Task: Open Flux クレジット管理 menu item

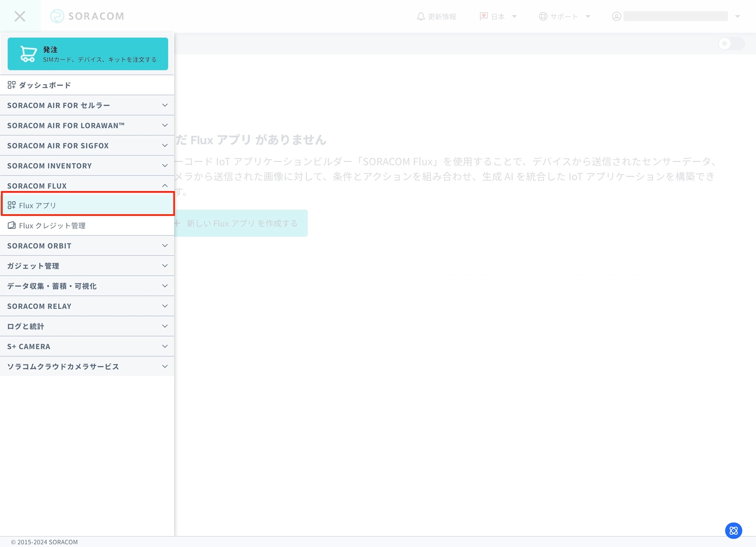Action: tap(87, 225)
